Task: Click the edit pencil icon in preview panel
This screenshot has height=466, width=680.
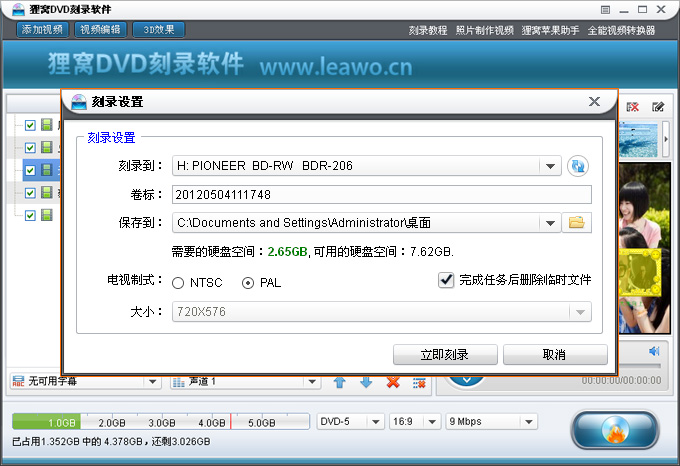Action: (658, 107)
